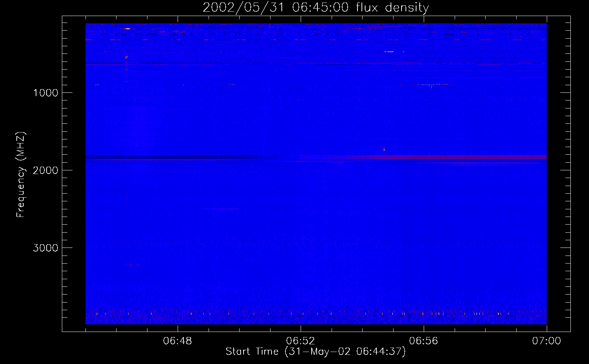Click the 3000 frequency tick label
The height and width of the screenshot is (364, 589).
46,248
